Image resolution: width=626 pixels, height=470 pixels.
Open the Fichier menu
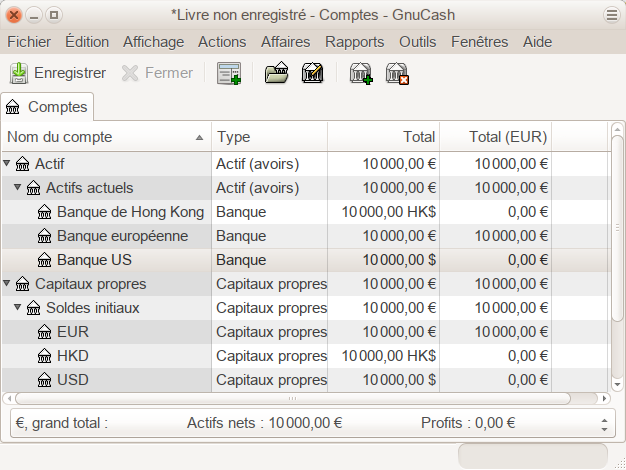[x=29, y=42]
